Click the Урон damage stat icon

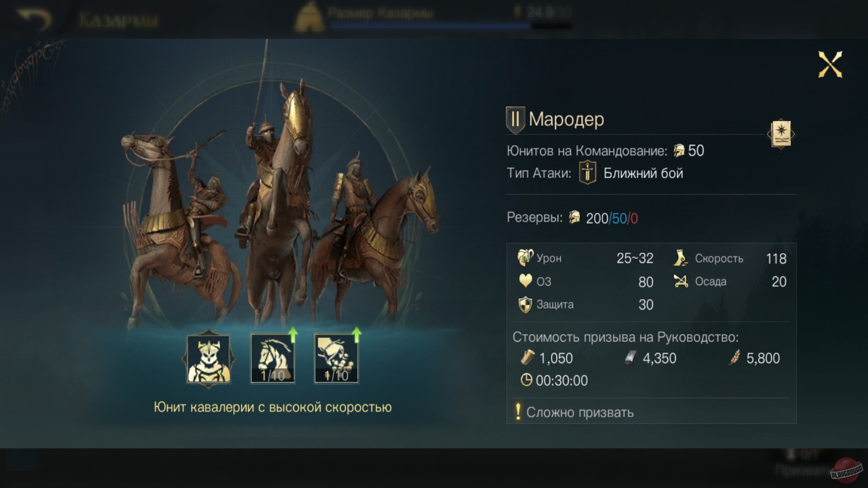[525, 258]
